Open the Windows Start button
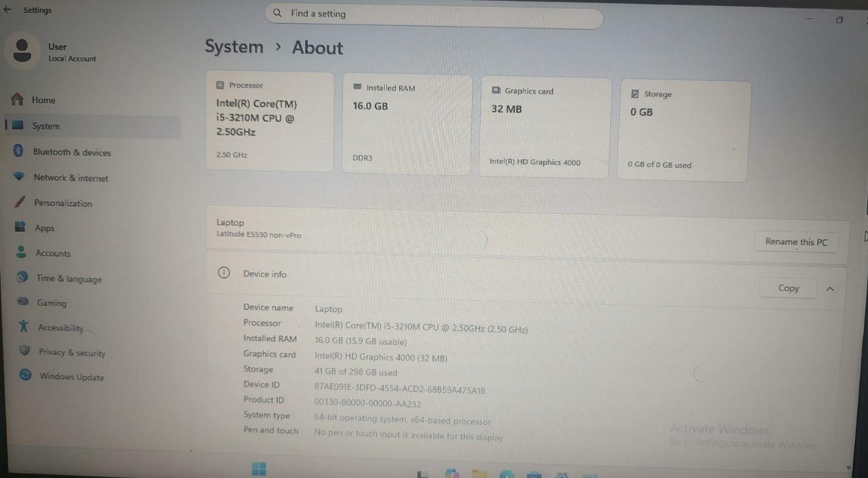868x478 pixels. pos(259,469)
